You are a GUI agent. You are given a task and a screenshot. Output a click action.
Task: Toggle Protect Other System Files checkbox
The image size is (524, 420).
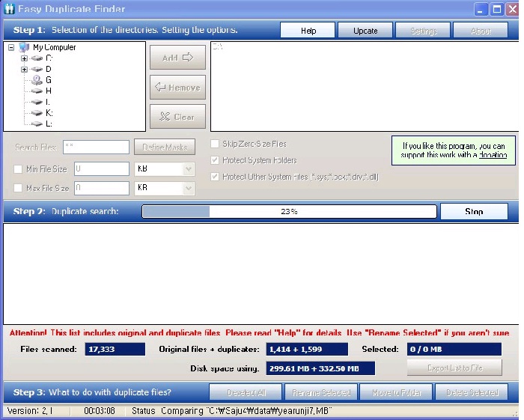pos(215,177)
